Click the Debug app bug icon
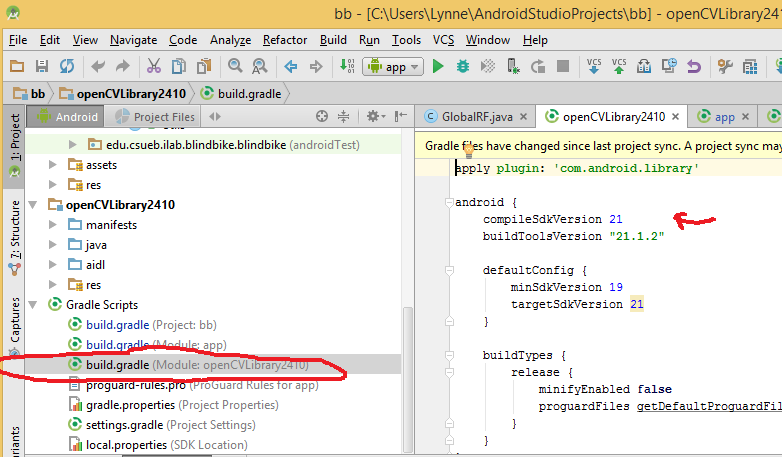The height and width of the screenshot is (457, 782). [463, 67]
